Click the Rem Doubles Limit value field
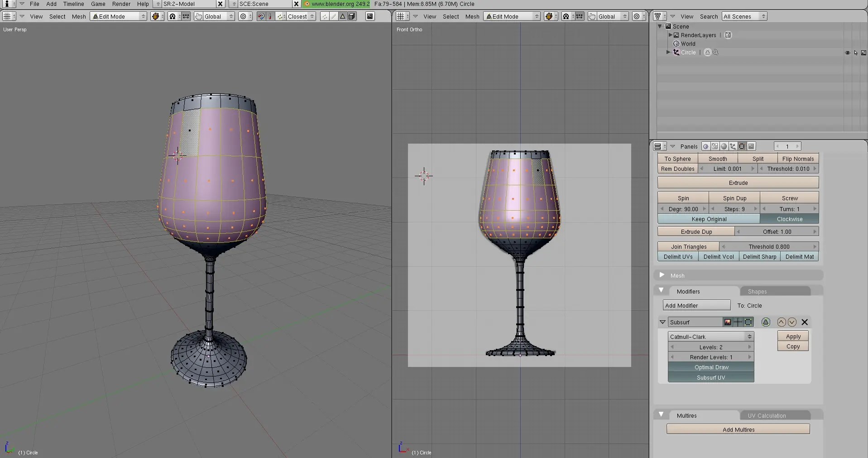Screen dimensions: 868x458 coord(727,169)
